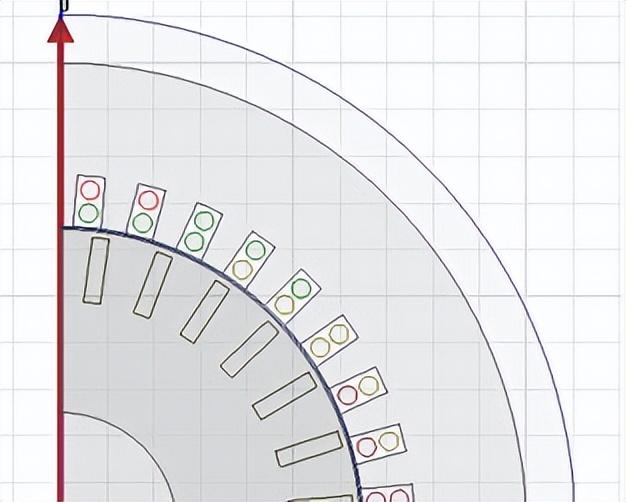Select upper green coil in the all-green stator slot
Image resolution: width=626 pixels, height=502 pixels.
[x=204, y=221]
